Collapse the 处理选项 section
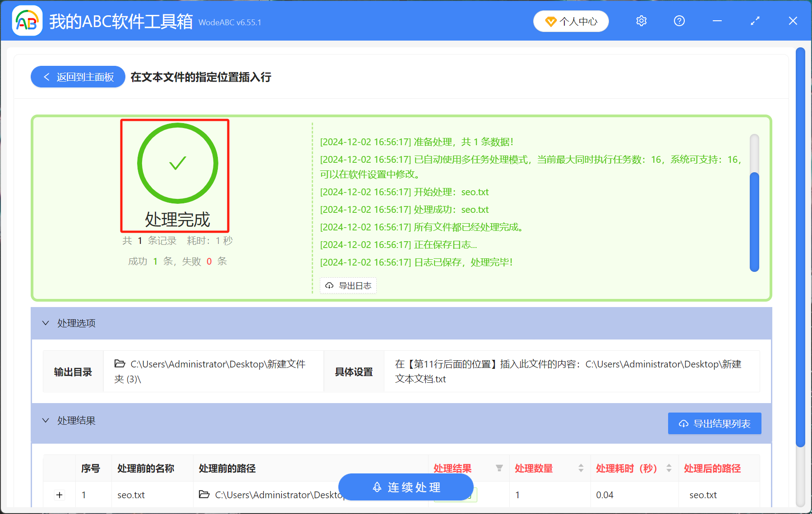 [46, 323]
